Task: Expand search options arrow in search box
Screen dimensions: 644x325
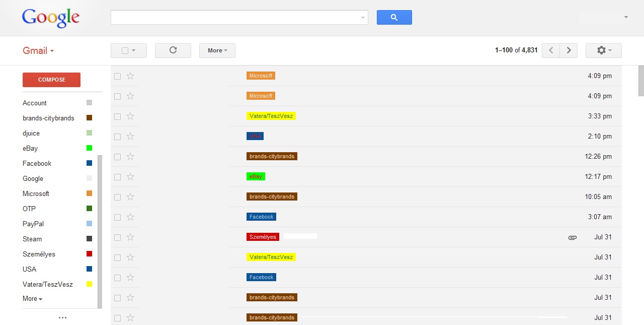Action: [363, 18]
